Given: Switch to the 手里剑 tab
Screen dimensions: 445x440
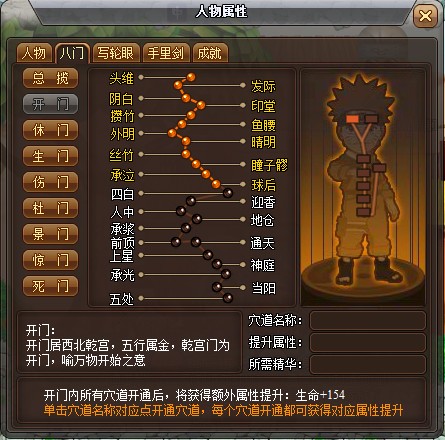Looking at the screenshot, I should pos(166,53).
